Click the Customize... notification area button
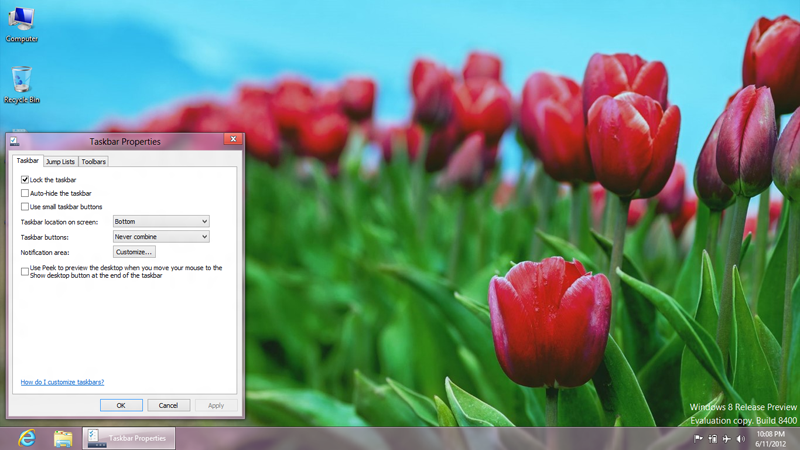This screenshot has height=450, width=800. 134,252
